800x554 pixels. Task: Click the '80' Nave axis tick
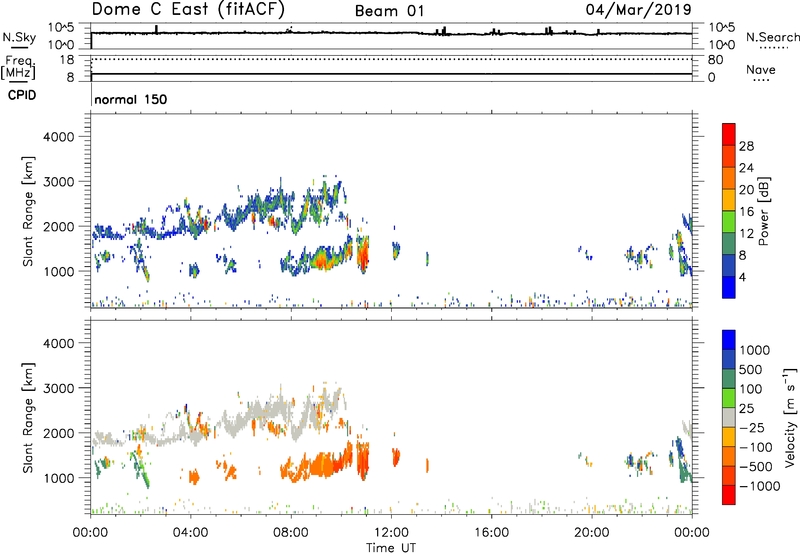[715, 60]
